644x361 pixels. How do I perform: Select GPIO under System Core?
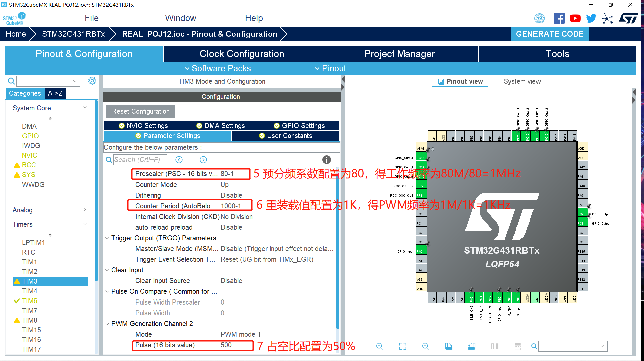click(30, 136)
